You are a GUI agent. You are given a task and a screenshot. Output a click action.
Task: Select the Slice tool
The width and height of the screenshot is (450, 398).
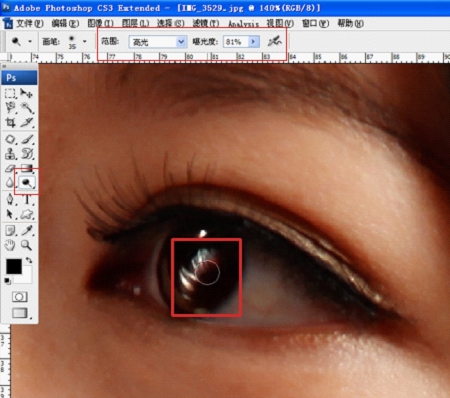pos(27,122)
